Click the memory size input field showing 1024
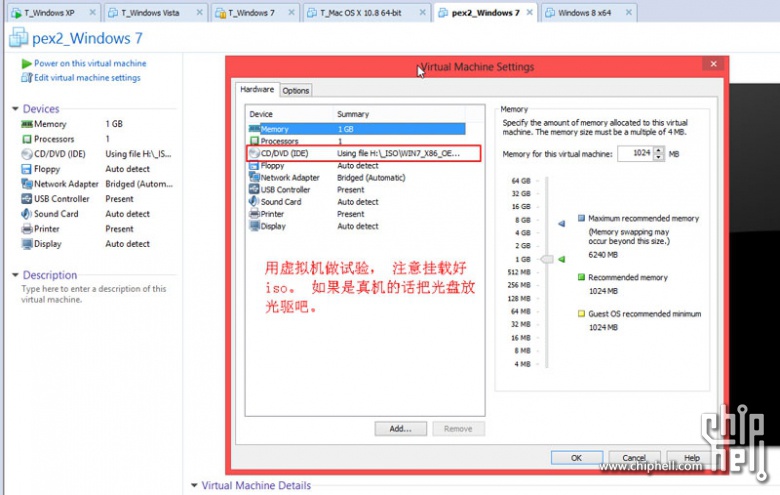The width and height of the screenshot is (780, 495). (x=635, y=153)
